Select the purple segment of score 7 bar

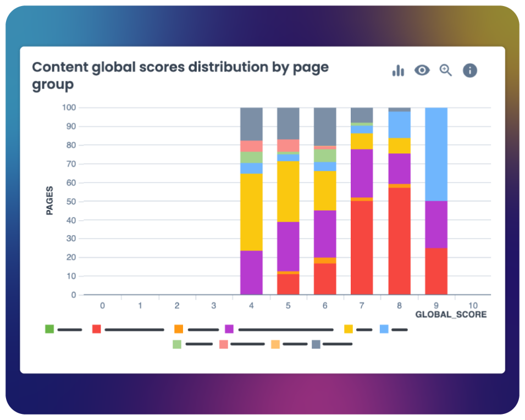[362, 173]
